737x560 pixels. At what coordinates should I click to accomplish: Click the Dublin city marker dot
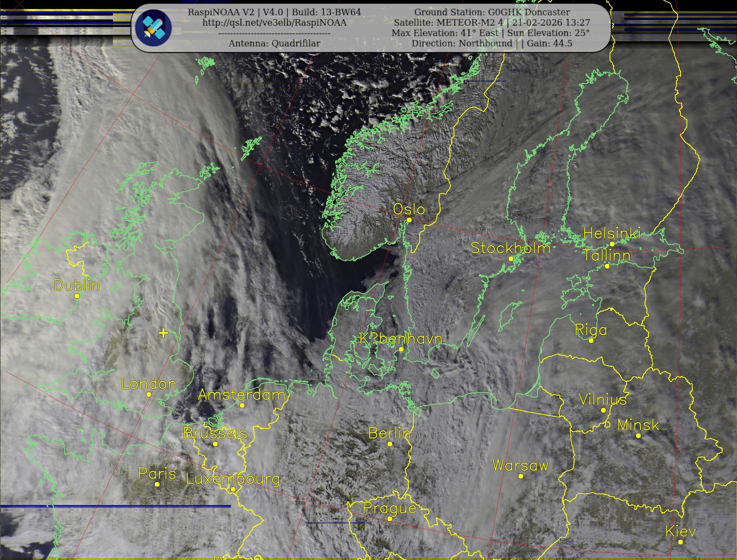click(x=77, y=296)
